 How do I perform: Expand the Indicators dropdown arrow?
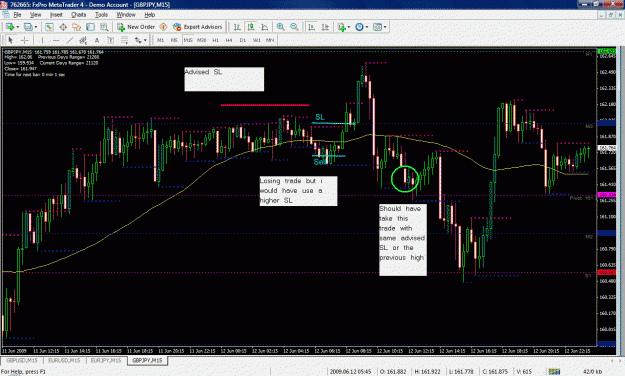tap(349, 27)
